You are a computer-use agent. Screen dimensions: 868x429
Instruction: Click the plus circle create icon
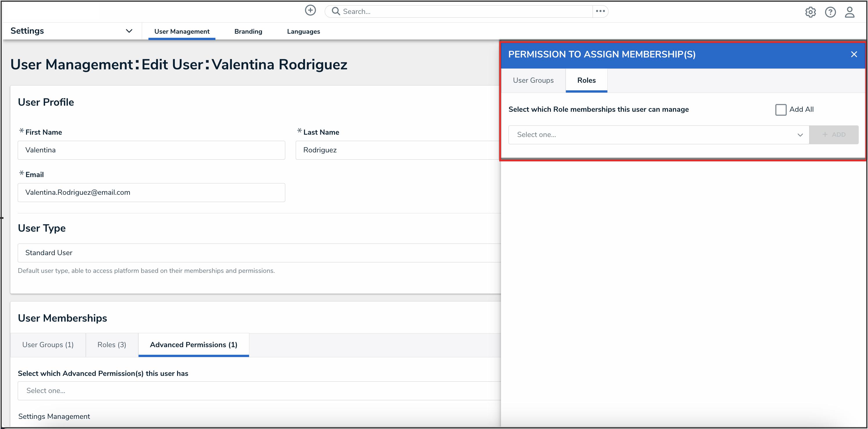pyautogui.click(x=310, y=10)
